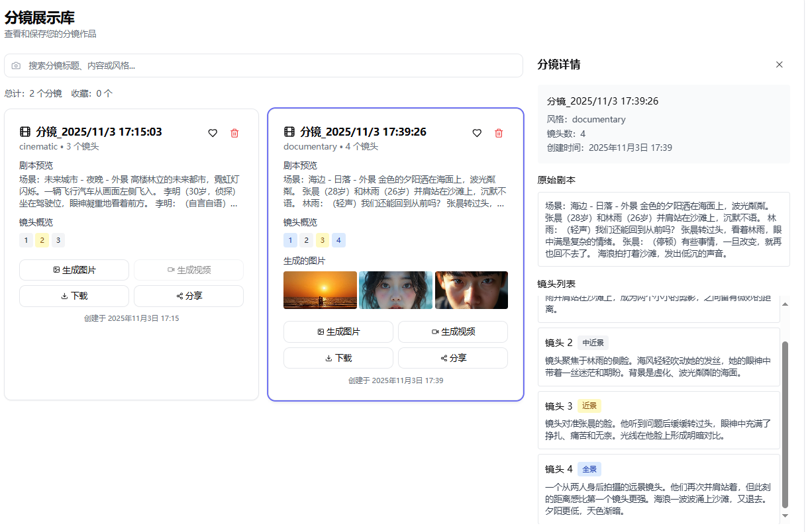Click the film icon on the 17:15:03 storyboard card
Image resolution: width=808 pixels, height=532 pixels.
click(25, 132)
